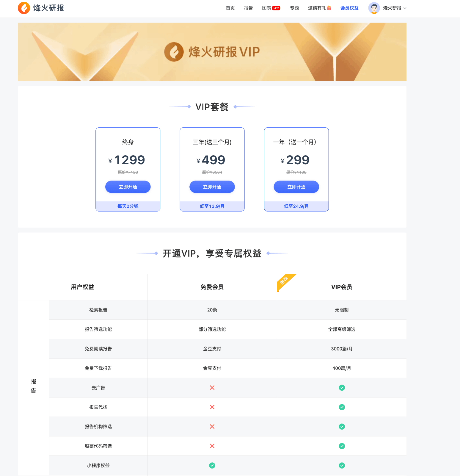This screenshot has width=460, height=476.
Task: Click the gift icon beside 邀请有礼
Action: coord(329,8)
